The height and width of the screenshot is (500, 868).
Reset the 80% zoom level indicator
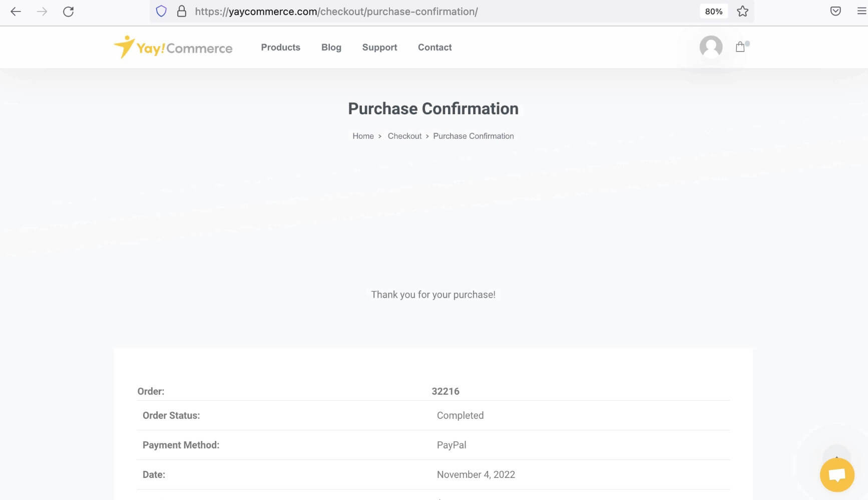click(713, 12)
